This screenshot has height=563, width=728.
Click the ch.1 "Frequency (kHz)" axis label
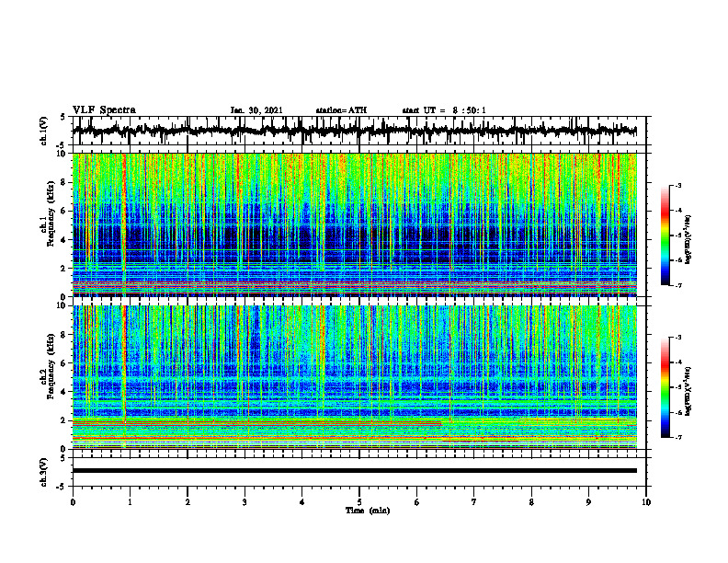tap(51, 214)
